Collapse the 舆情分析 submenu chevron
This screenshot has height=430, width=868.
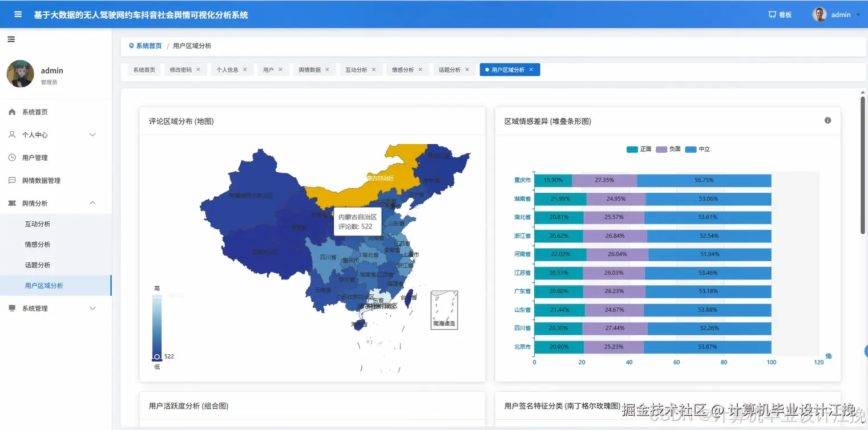[93, 203]
